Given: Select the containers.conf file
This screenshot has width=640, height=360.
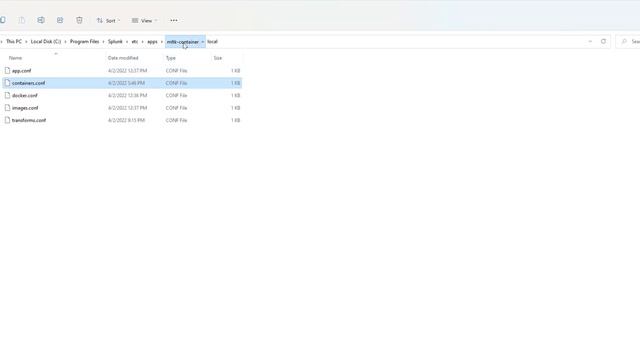Looking at the screenshot, I should point(29,83).
